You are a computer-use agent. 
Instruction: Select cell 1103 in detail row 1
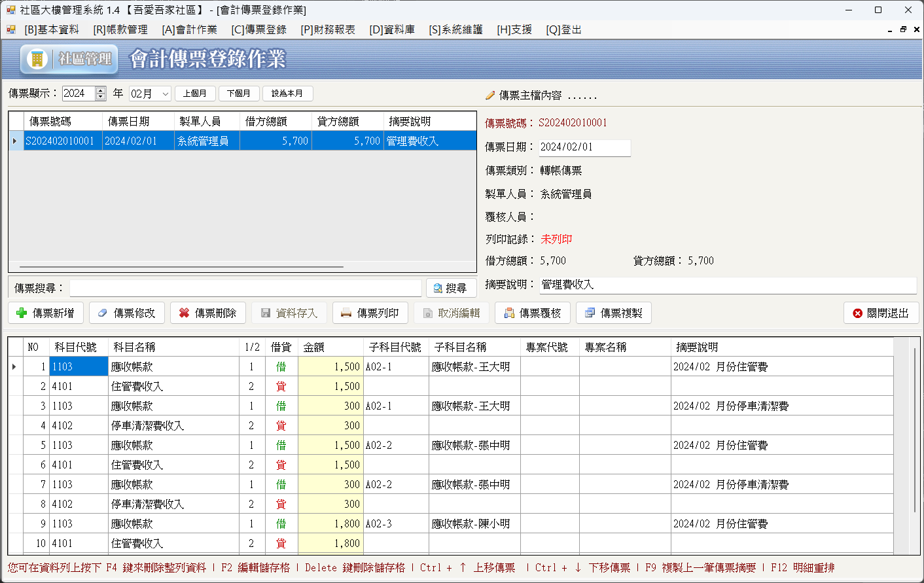(79, 367)
